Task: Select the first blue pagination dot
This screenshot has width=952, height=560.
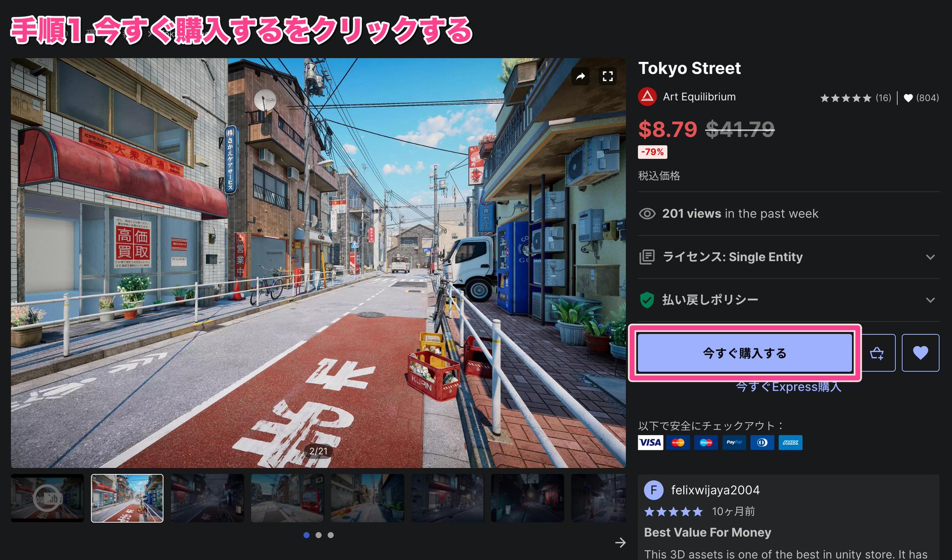Action: coord(306,535)
